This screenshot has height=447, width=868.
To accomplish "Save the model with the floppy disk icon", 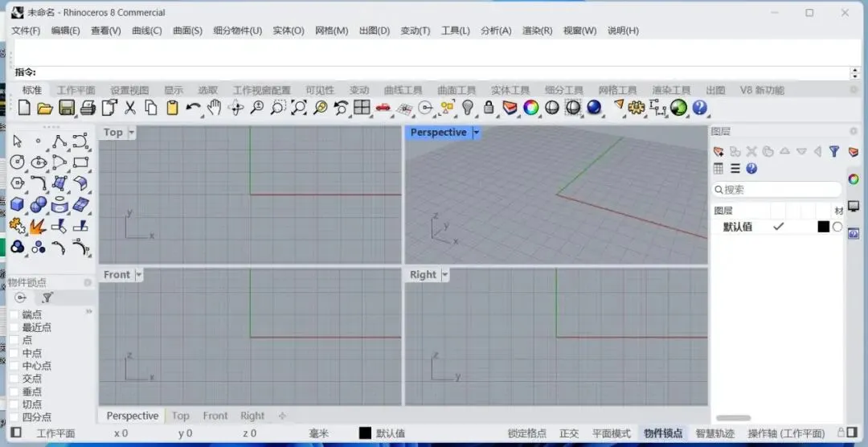I will (67, 108).
